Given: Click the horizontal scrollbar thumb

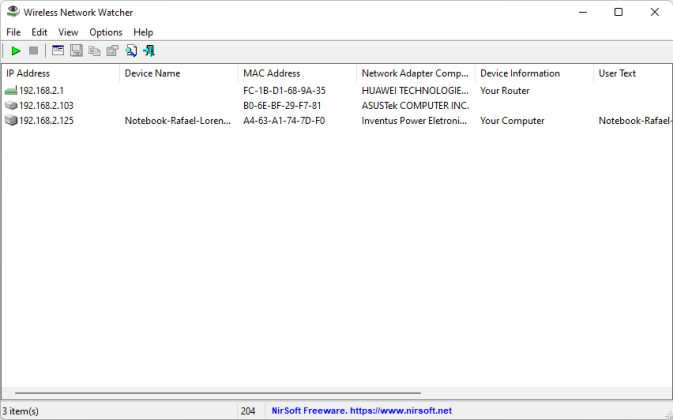Looking at the screenshot, I should pos(218,393).
